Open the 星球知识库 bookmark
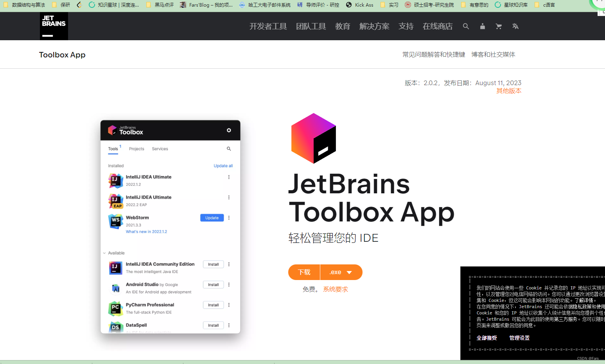This screenshot has height=364, width=605. click(511, 5)
